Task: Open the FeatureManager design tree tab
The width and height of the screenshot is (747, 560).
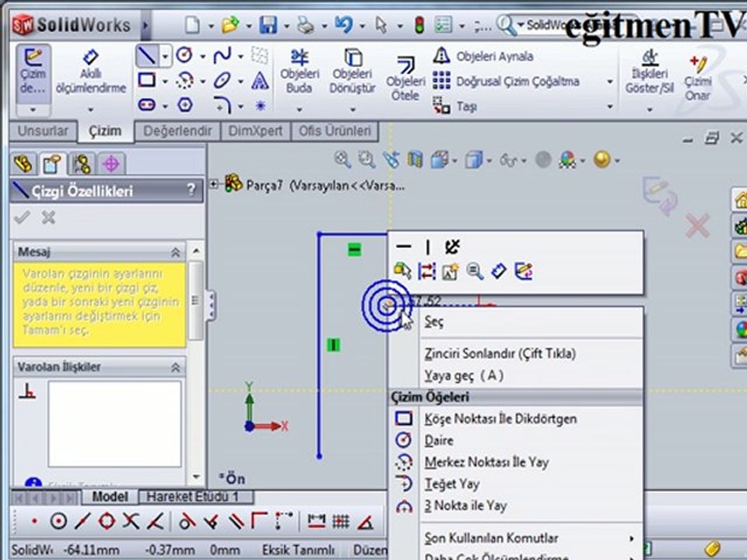Action: click(x=23, y=164)
